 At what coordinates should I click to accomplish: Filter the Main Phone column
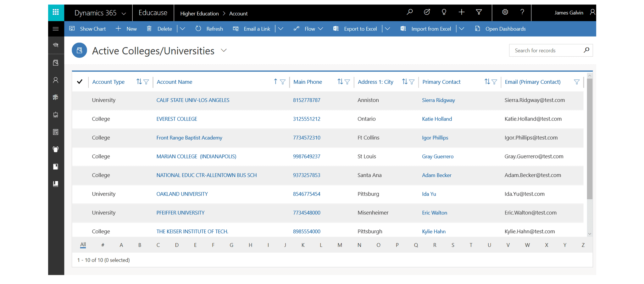tap(347, 82)
